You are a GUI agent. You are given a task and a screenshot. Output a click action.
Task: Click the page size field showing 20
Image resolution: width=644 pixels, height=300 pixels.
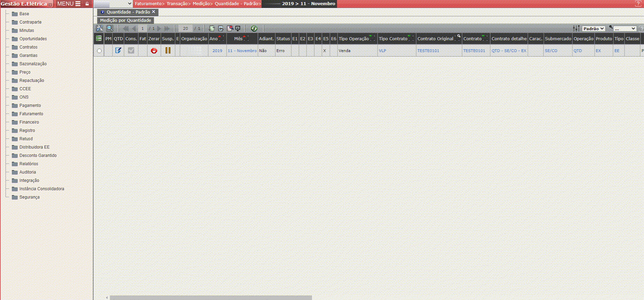pos(185,28)
